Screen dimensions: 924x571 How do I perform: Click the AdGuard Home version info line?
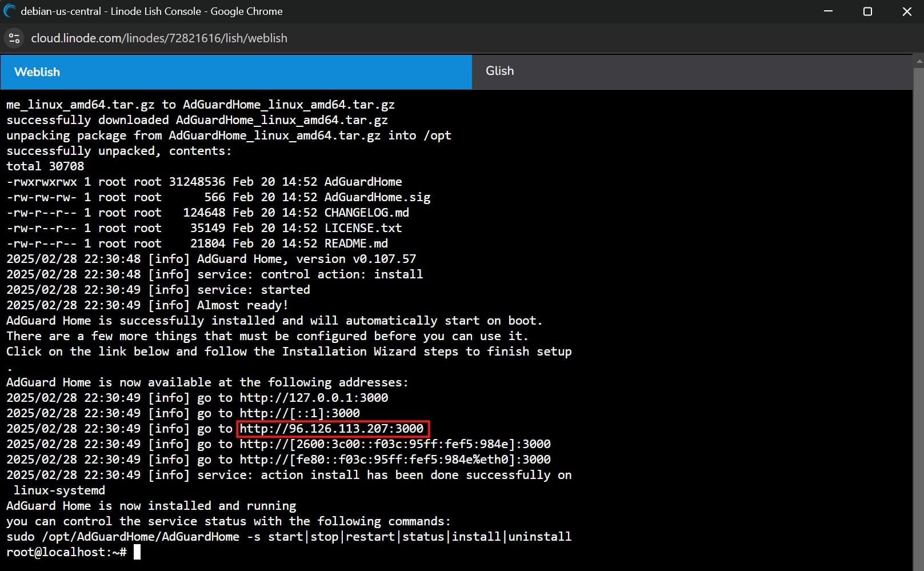(211, 259)
